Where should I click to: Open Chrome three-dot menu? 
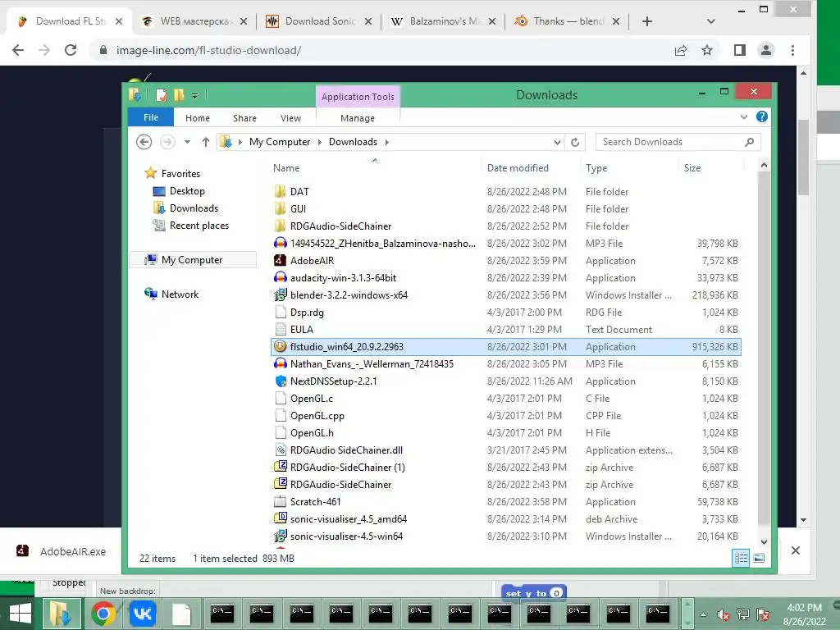click(793, 50)
